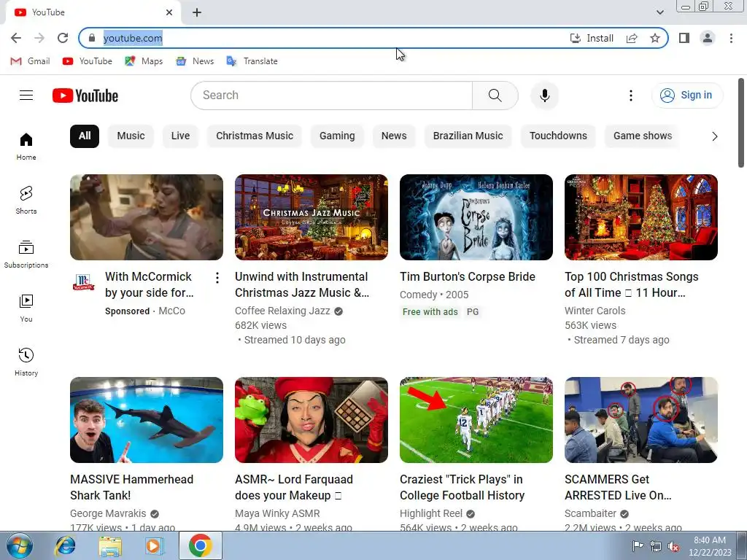Click the muted volume tray icon
The image size is (747, 560).
tap(673, 547)
